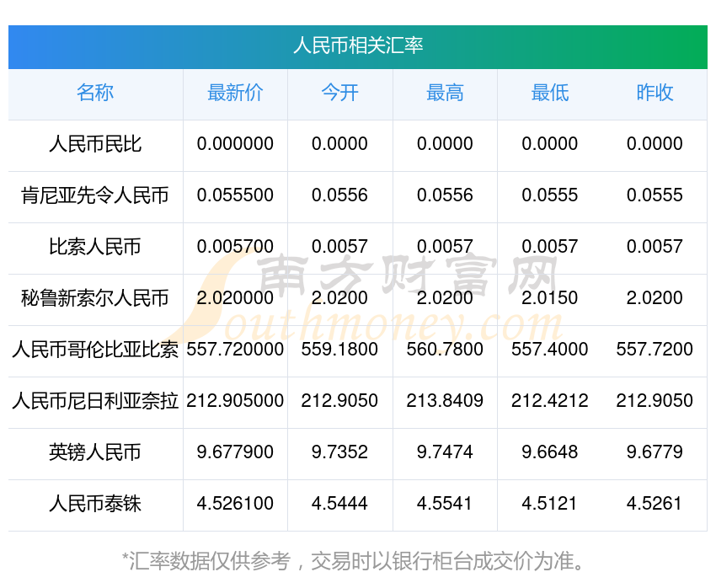Viewport: 716px width, 588px height.
Task: Click 今开 value 4.5444
Action: [339, 504]
